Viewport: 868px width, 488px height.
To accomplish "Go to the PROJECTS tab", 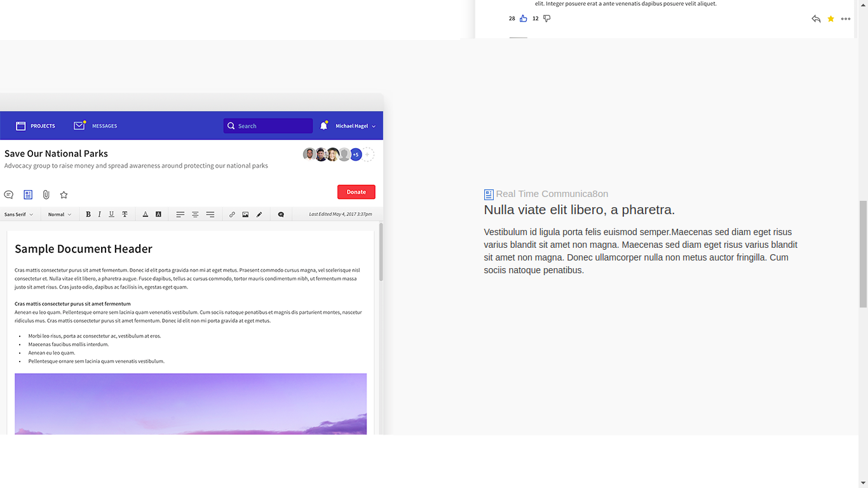I will pyautogui.click(x=43, y=126).
